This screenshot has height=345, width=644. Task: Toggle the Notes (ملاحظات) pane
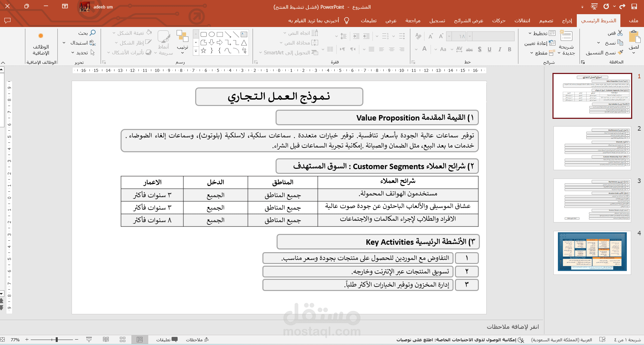[x=198, y=340]
